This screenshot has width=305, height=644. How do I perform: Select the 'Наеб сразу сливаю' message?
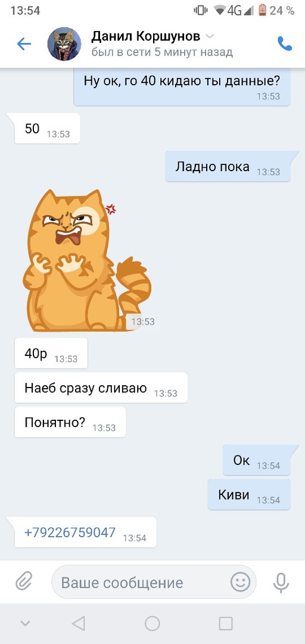[x=101, y=388]
